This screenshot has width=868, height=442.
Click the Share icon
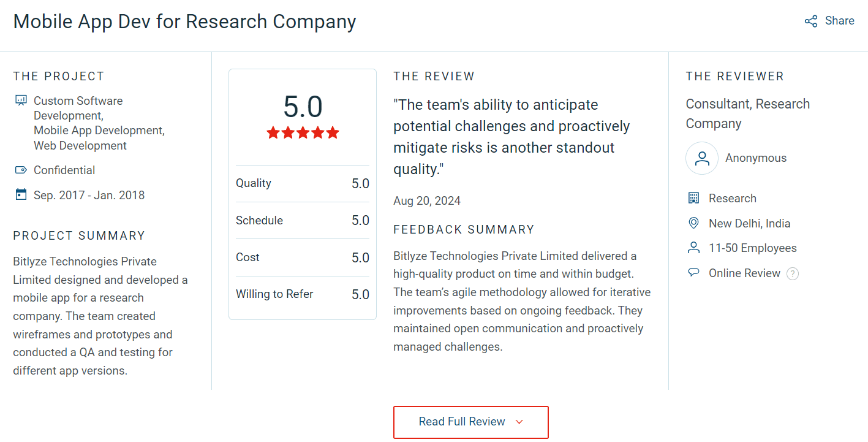(x=811, y=21)
